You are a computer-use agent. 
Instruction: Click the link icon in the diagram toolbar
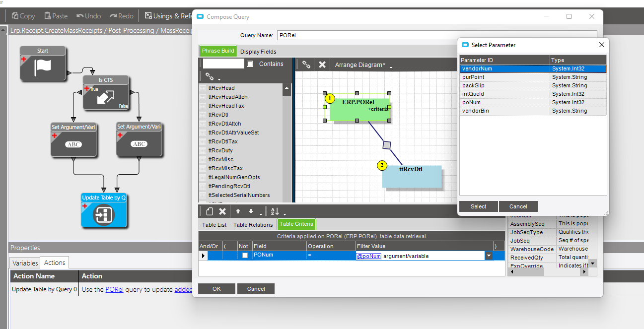[x=306, y=65]
